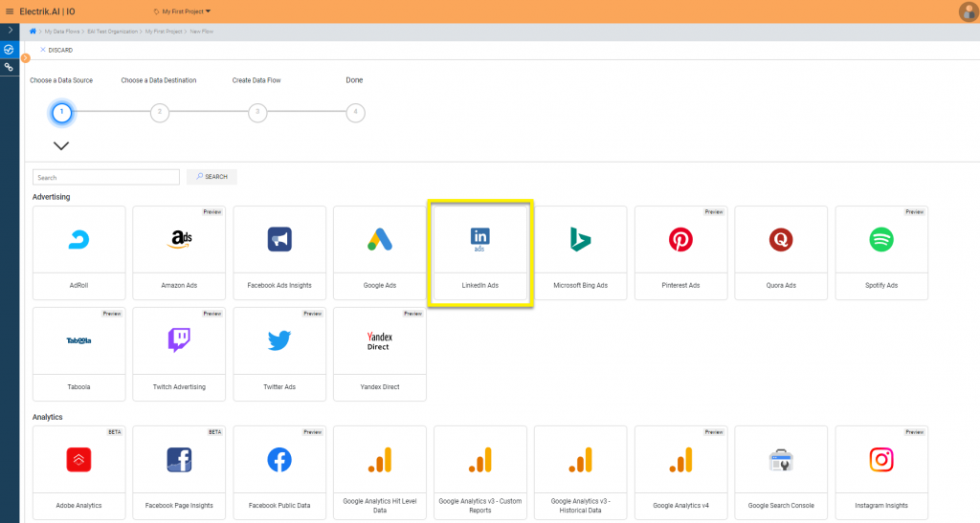Choose Google Analytics Hit Level Data
Screen dimensions: 980x523
coord(380,473)
